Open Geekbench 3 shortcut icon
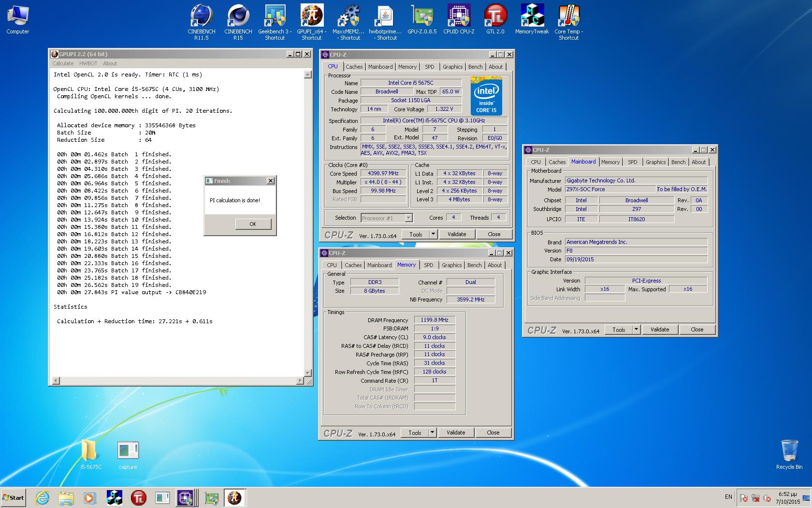The width and height of the screenshot is (812, 508). point(275,22)
